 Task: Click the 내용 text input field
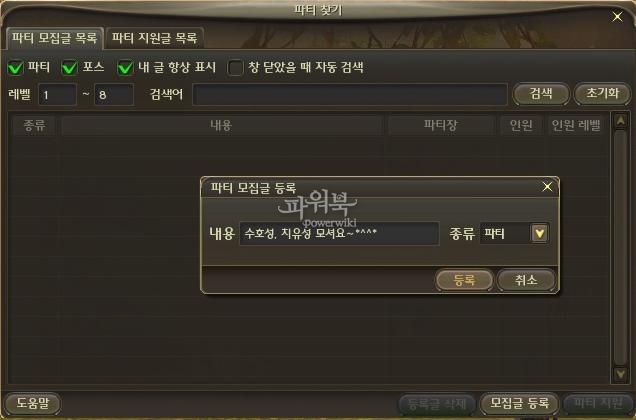[x=339, y=233]
